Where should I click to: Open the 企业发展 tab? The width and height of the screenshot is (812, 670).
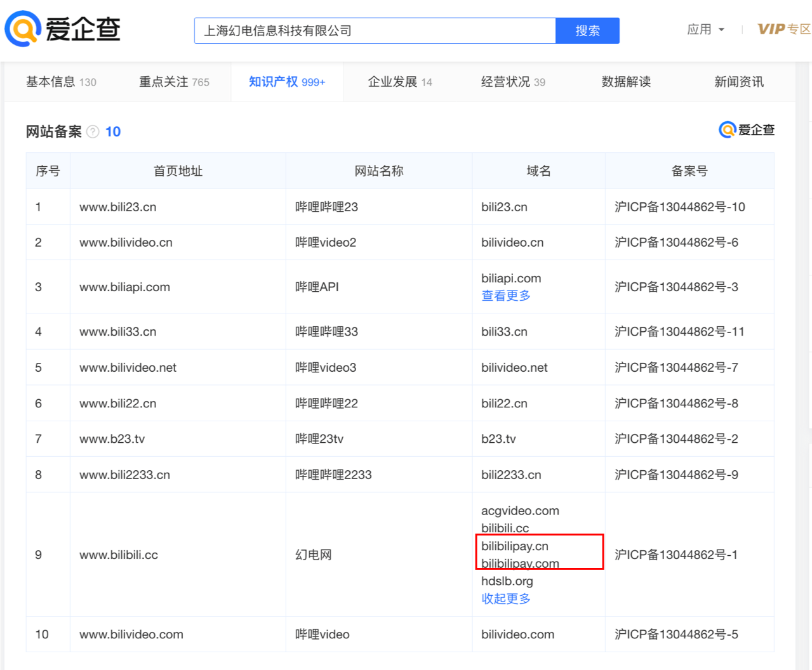(x=400, y=82)
